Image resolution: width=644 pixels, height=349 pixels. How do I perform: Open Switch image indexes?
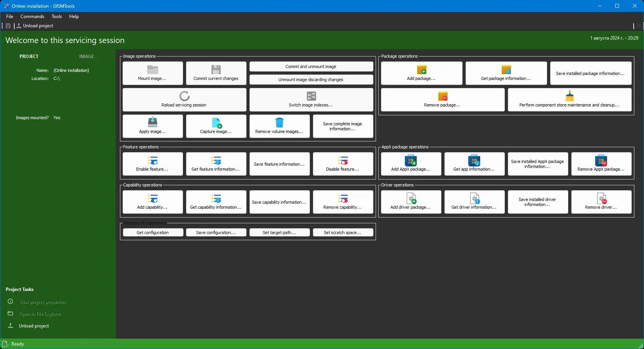tap(311, 100)
